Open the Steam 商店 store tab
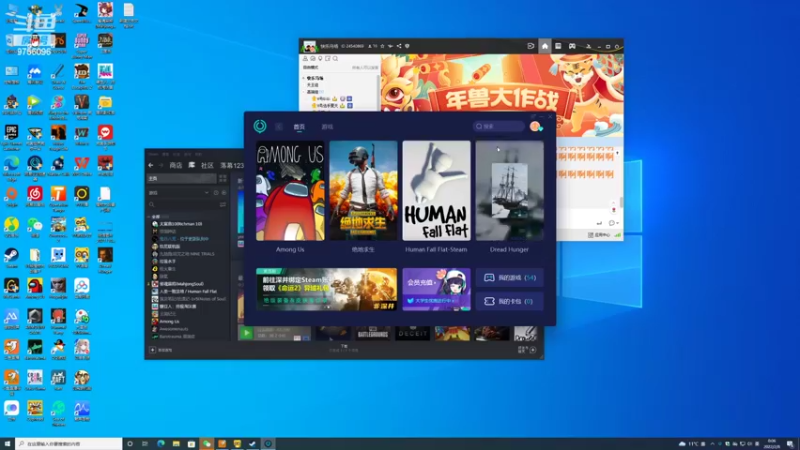The image size is (800, 450). coord(176,165)
